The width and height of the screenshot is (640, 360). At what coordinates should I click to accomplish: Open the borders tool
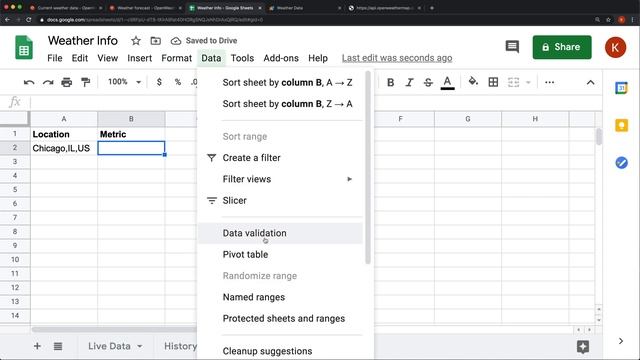[493, 82]
